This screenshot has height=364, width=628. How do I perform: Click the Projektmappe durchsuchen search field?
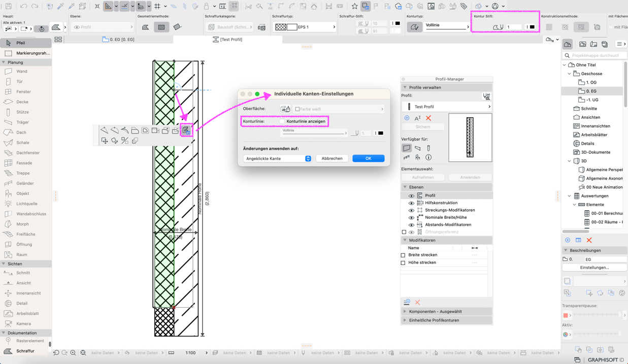[x=594, y=55]
